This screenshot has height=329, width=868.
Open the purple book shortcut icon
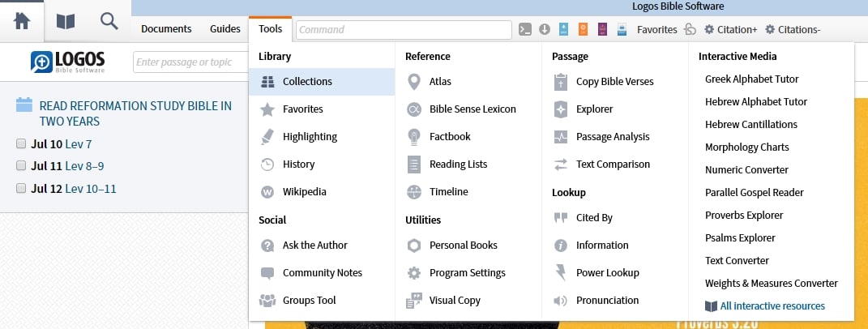tap(602, 30)
